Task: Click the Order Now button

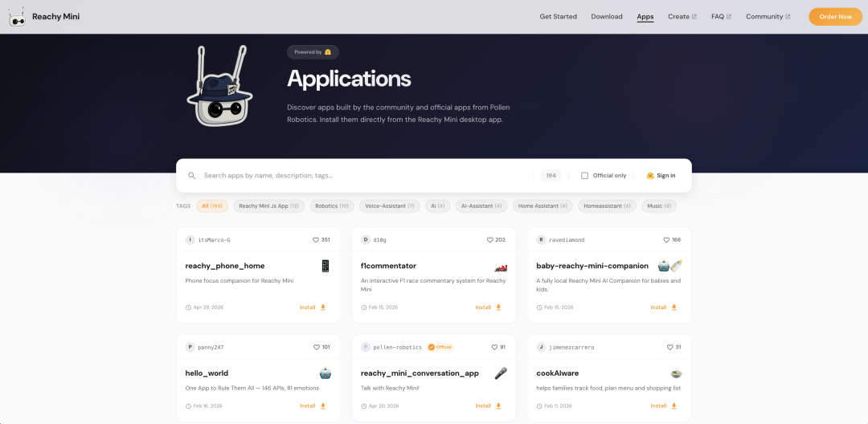Action: pyautogui.click(x=835, y=17)
